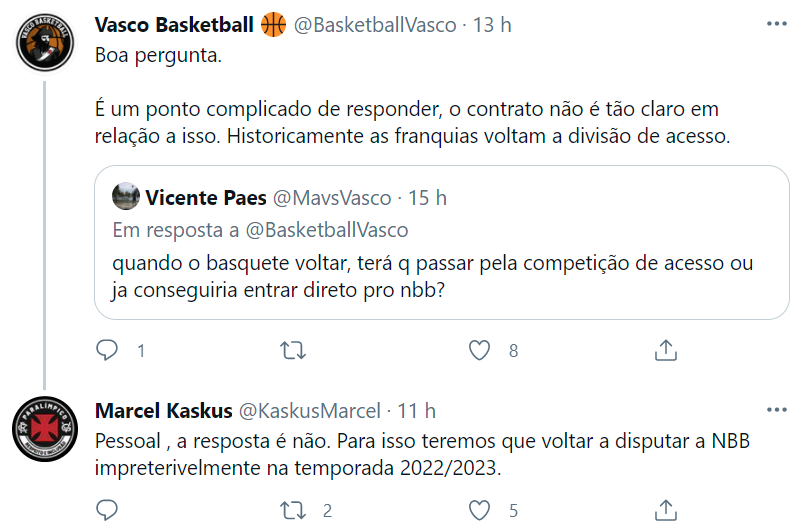The height and width of the screenshot is (528, 804).
Task: Click Vicente Paes's small avatar in quote
Action: pos(125,197)
